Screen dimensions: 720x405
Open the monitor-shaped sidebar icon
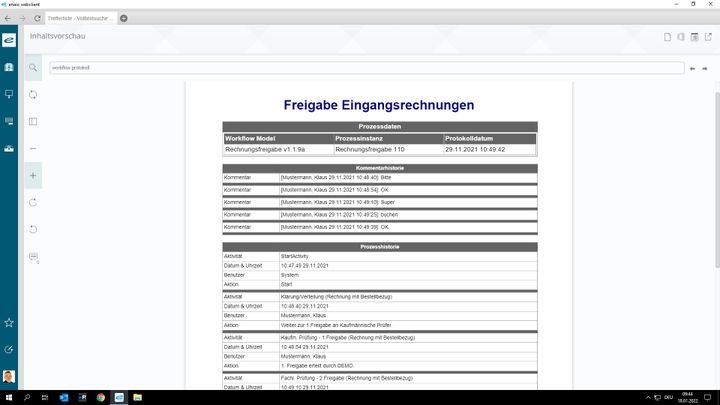(9, 94)
